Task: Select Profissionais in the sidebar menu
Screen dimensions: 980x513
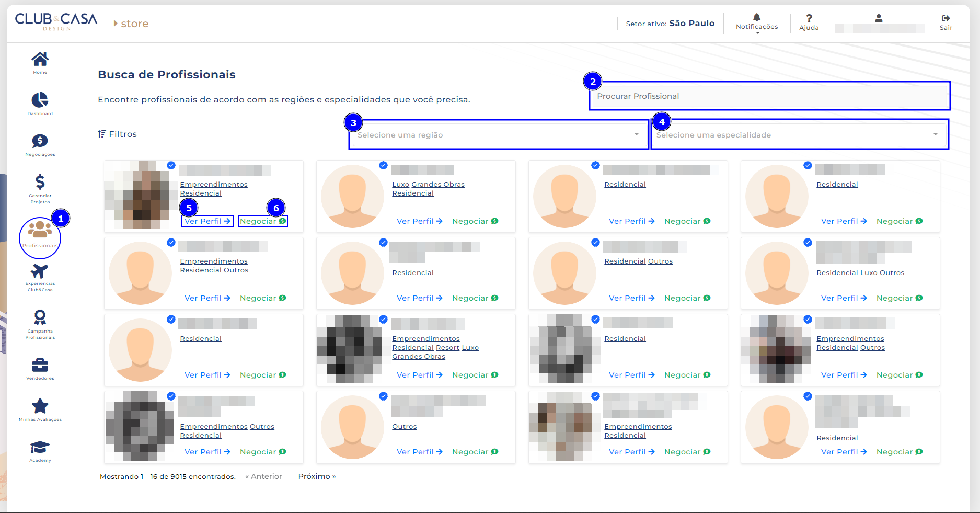Action: [x=40, y=235]
